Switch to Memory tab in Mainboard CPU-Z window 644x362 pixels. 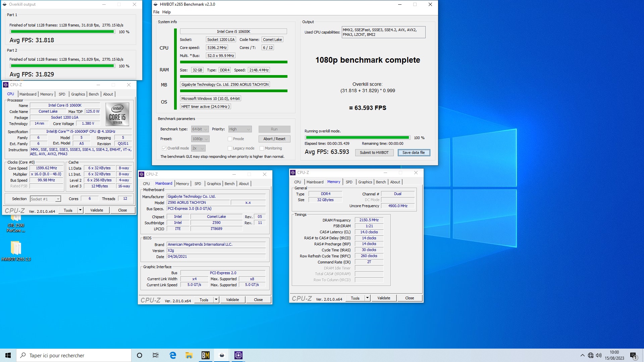coord(182,184)
